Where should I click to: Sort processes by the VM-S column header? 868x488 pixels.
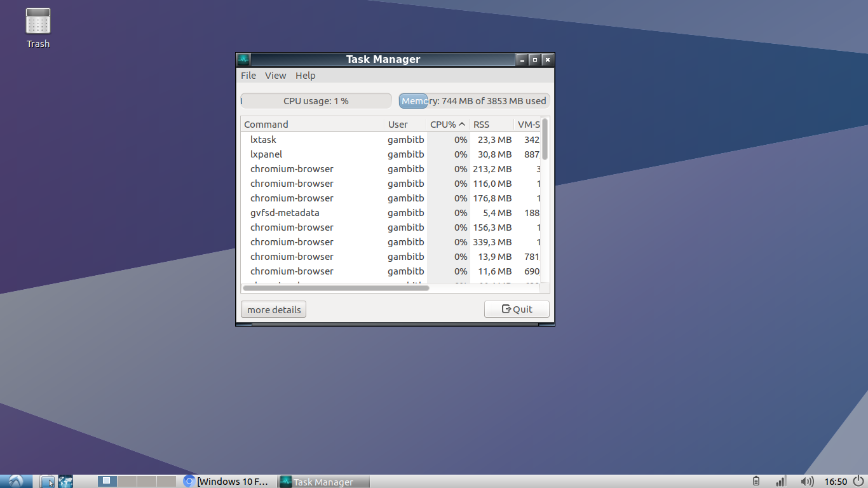(527, 125)
